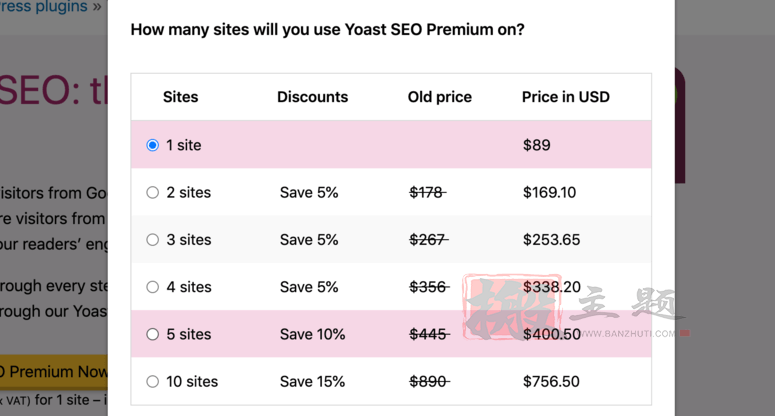Click the Save 10% discount label
This screenshot has height=416, width=775.
(x=312, y=334)
